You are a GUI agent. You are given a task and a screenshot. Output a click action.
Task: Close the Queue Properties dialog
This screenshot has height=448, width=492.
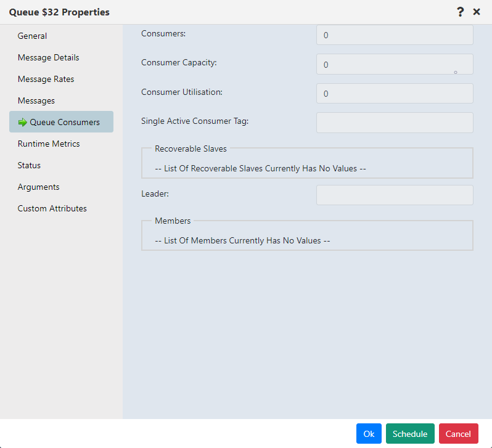(477, 12)
